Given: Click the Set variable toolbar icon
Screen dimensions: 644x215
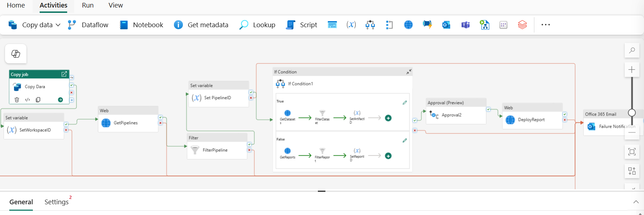Looking at the screenshot, I should click(351, 25).
